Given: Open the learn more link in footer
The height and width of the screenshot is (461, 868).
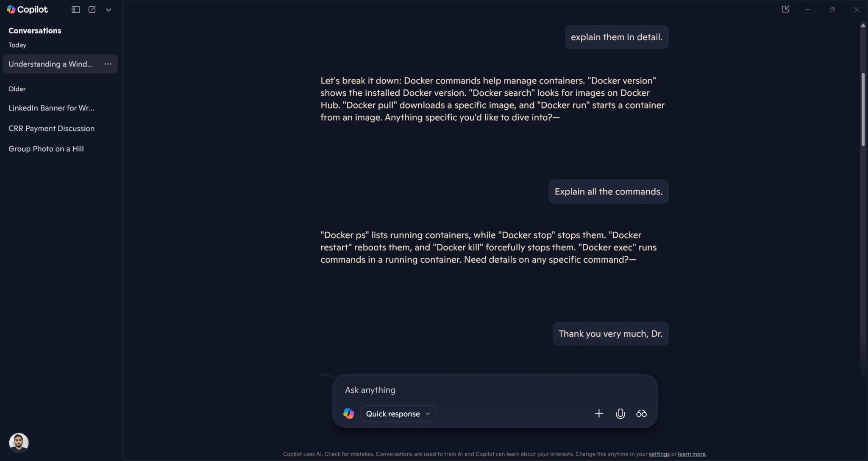Looking at the screenshot, I should click(691, 454).
